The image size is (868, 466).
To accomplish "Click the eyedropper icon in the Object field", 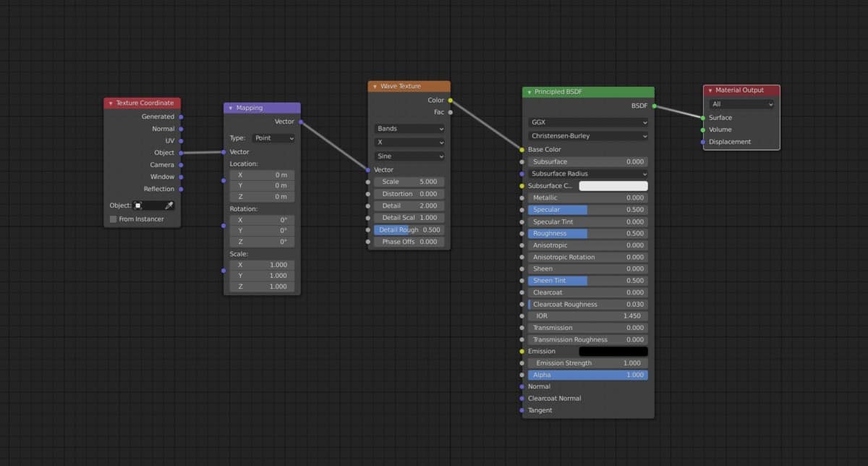I will (x=169, y=205).
